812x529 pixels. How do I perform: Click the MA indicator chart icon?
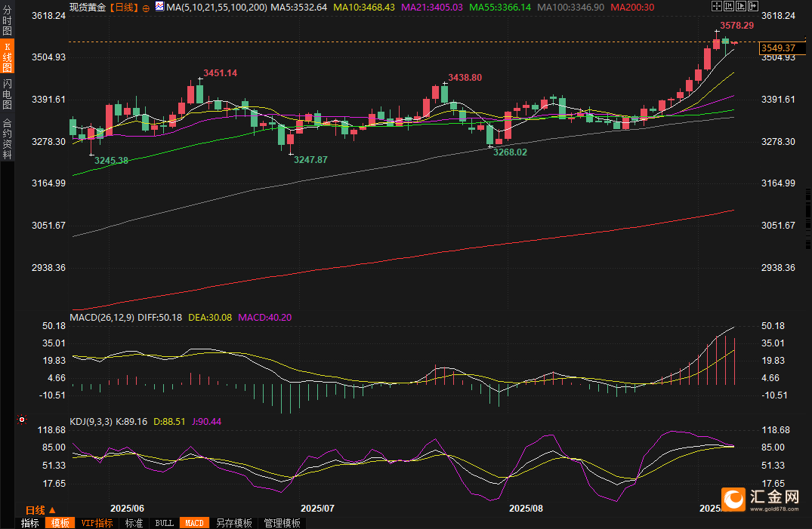point(159,7)
